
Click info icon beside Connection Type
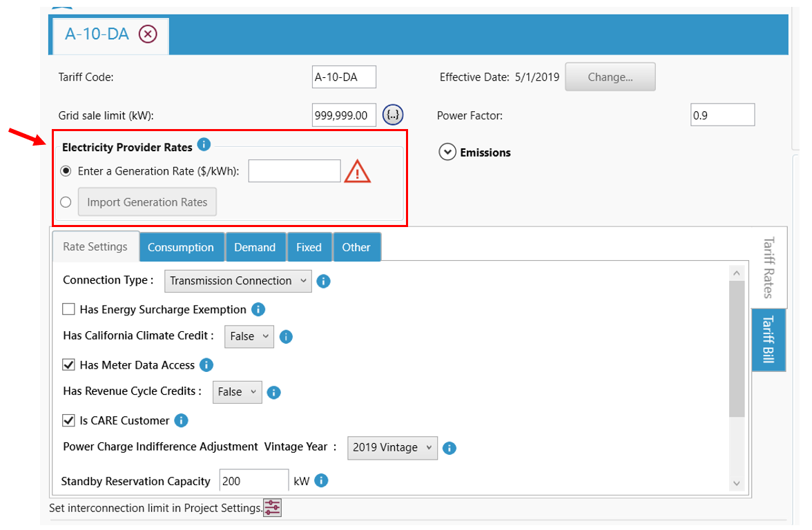coord(323,281)
